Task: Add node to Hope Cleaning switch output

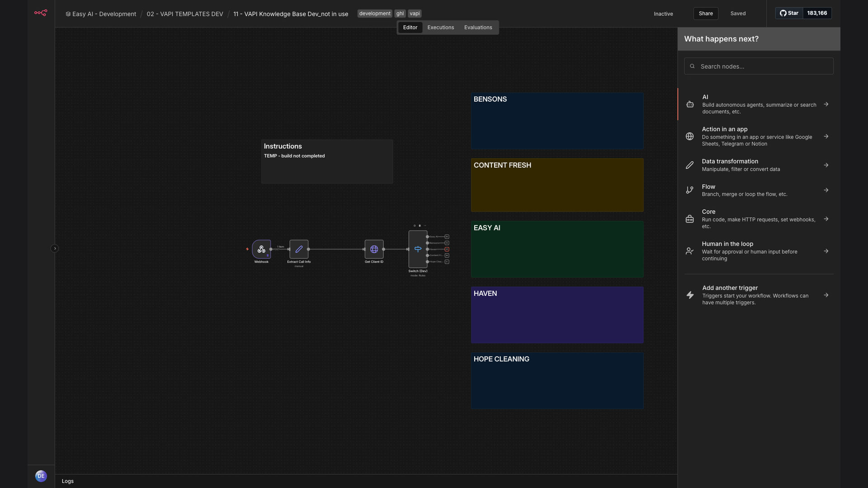Action: tap(447, 262)
